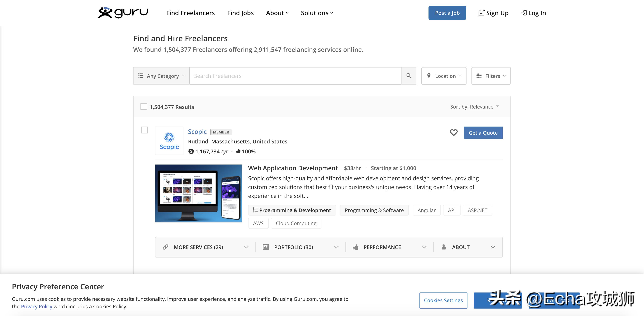Click the Sign Up pencil icon
Viewport: 644px width, 316px height.
click(x=481, y=13)
